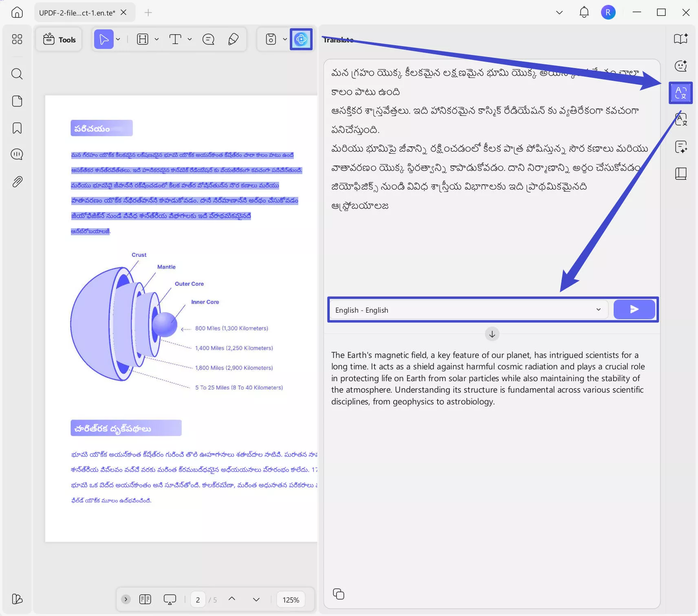Click the Tools button

[x=59, y=40]
